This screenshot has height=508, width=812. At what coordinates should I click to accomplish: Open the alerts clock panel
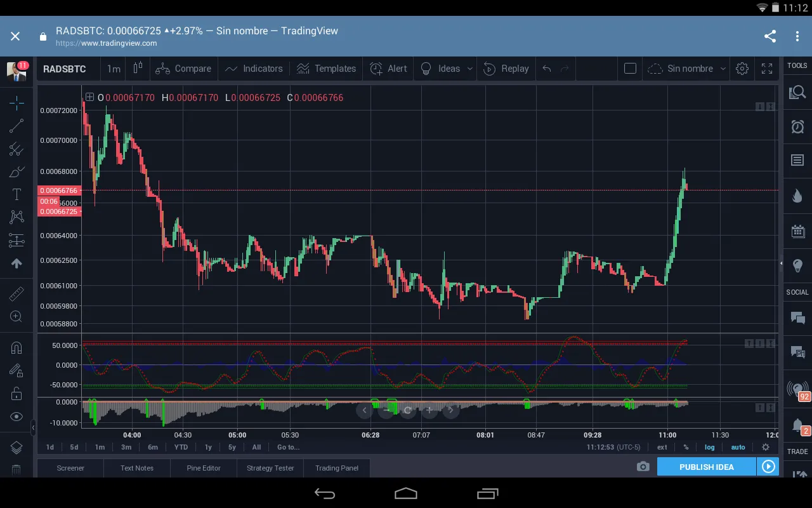pyautogui.click(x=797, y=126)
